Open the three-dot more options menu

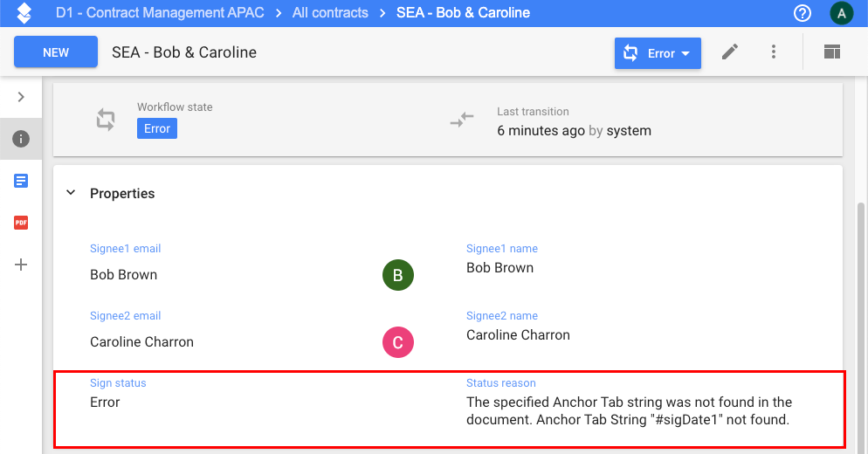pyautogui.click(x=774, y=52)
